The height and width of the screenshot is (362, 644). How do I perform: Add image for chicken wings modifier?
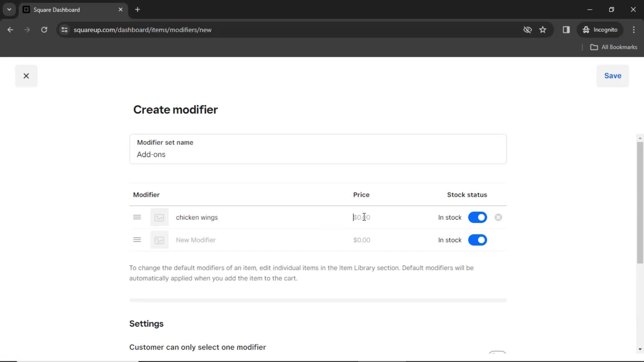click(x=159, y=217)
